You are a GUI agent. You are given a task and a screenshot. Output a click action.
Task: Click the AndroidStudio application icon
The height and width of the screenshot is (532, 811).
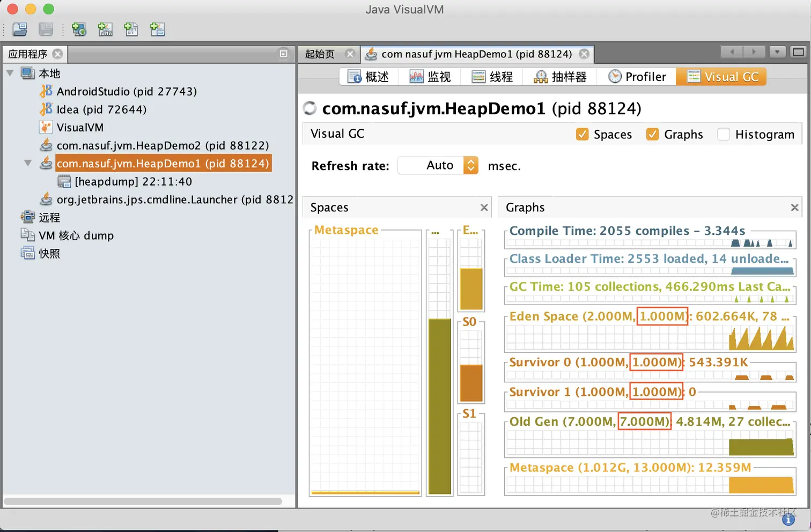46,91
